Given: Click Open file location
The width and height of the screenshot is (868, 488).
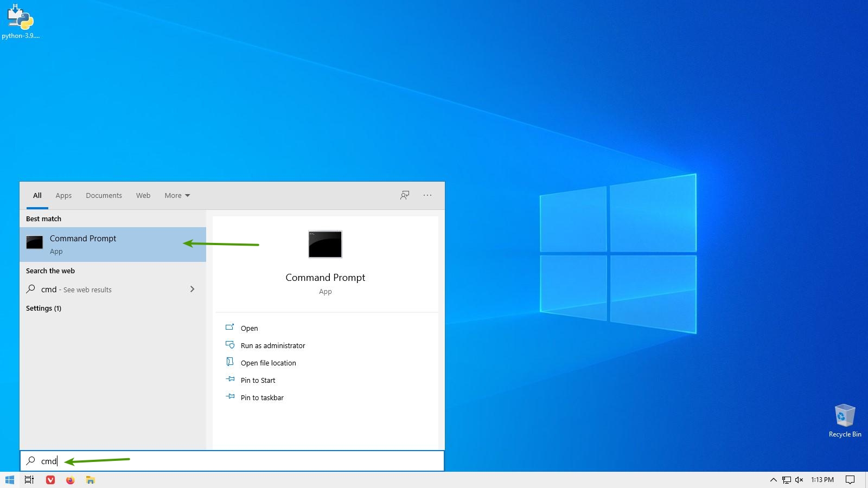Looking at the screenshot, I should pyautogui.click(x=269, y=363).
